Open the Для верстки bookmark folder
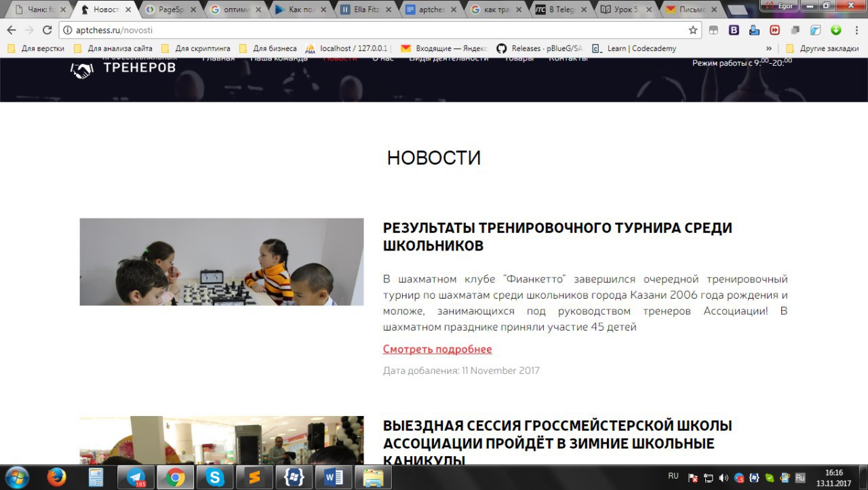 [36, 49]
